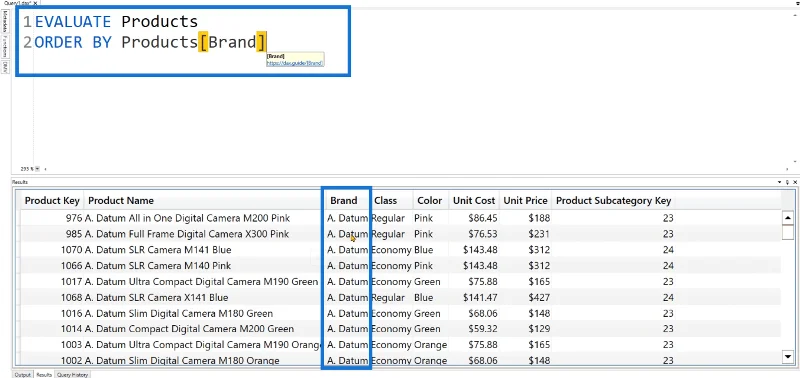
Task: Click Product Key 1017 cell
Action: tap(52, 282)
